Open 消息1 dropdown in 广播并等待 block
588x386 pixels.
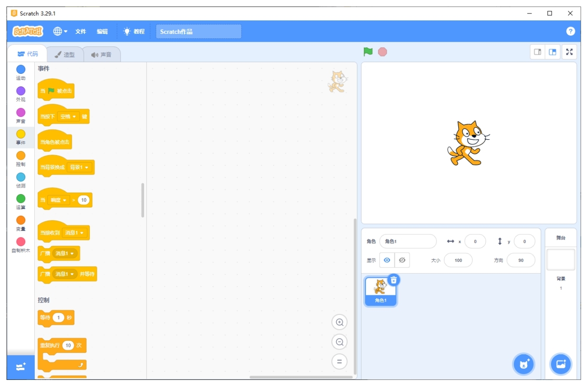pos(65,274)
